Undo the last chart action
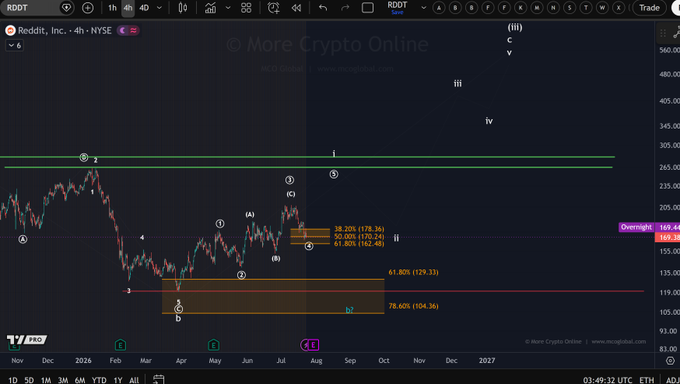The height and width of the screenshot is (384, 680). point(323,8)
